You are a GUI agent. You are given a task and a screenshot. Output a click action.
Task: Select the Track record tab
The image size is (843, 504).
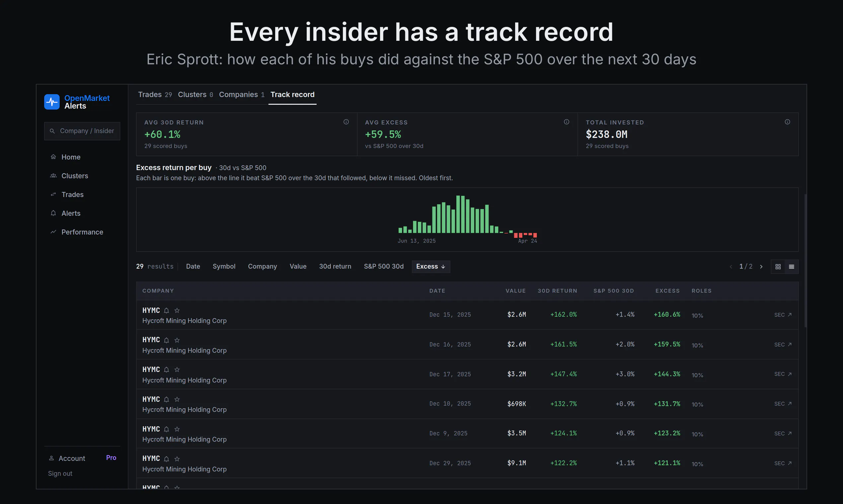pos(292,95)
